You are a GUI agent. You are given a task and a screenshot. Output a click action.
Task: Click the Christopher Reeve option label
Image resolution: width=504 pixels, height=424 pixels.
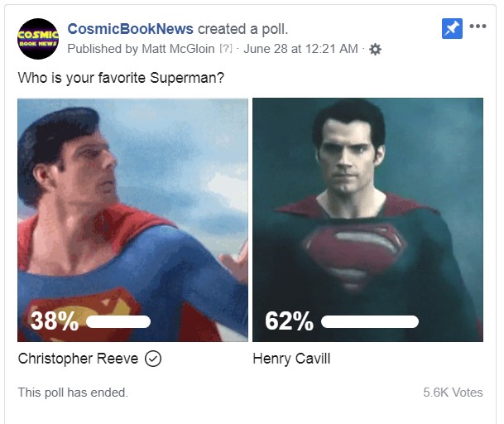click(78, 359)
